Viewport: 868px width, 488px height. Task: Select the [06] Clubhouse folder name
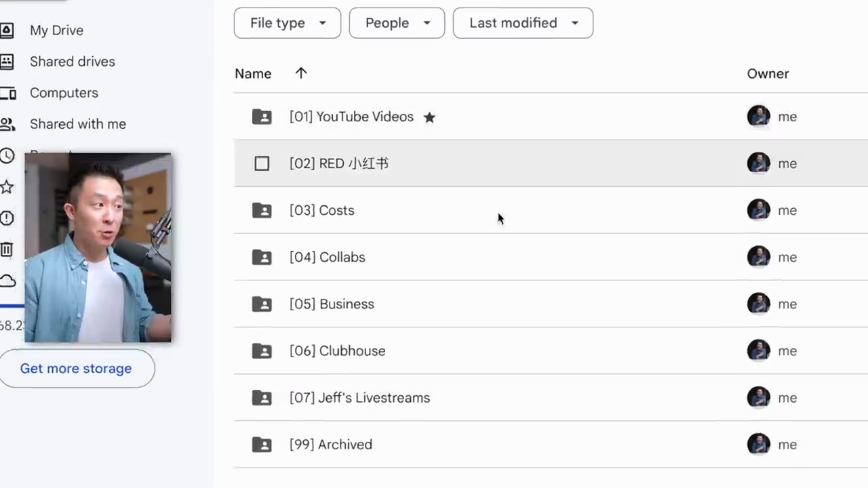click(x=337, y=350)
